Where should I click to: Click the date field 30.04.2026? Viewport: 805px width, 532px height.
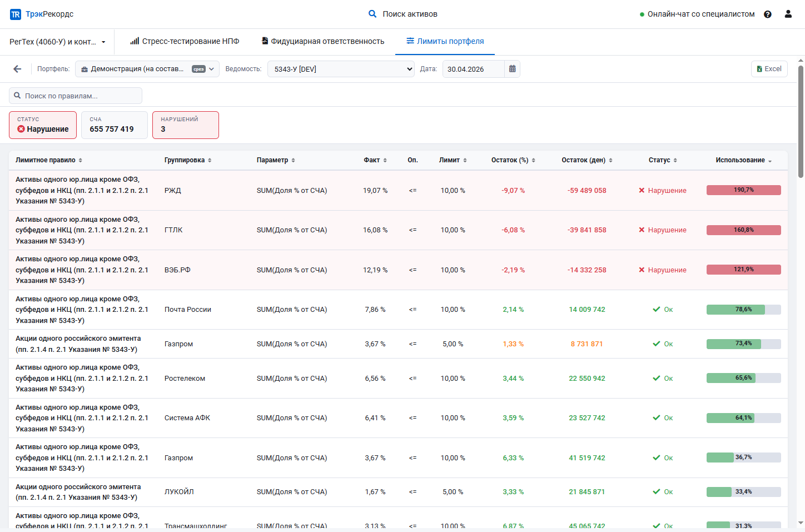pos(474,69)
